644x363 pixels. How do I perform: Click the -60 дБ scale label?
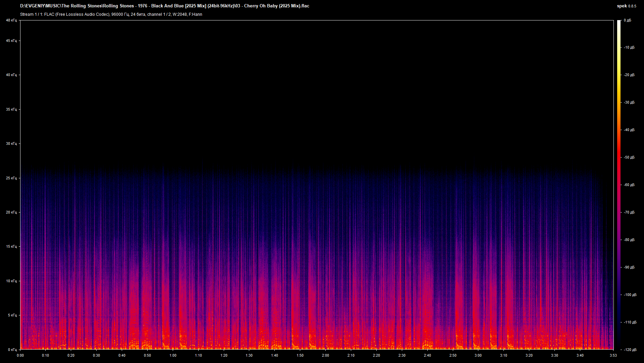(629, 185)
